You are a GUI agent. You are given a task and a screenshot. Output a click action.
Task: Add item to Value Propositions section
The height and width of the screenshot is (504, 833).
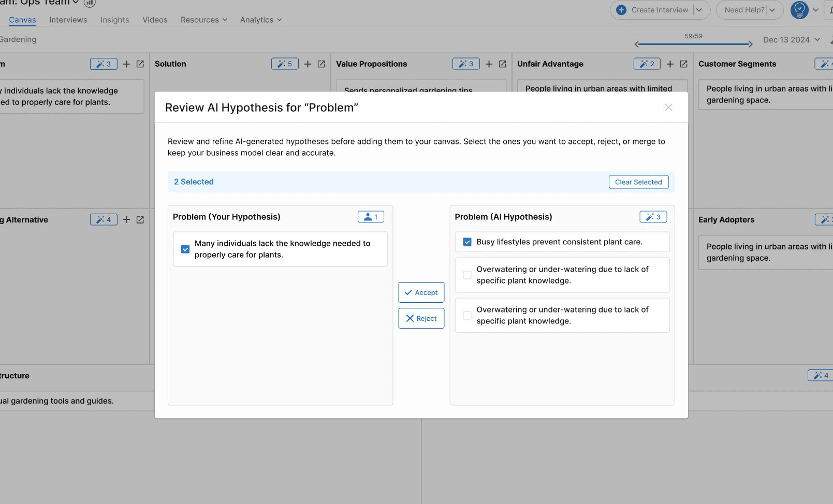[489, 64]
